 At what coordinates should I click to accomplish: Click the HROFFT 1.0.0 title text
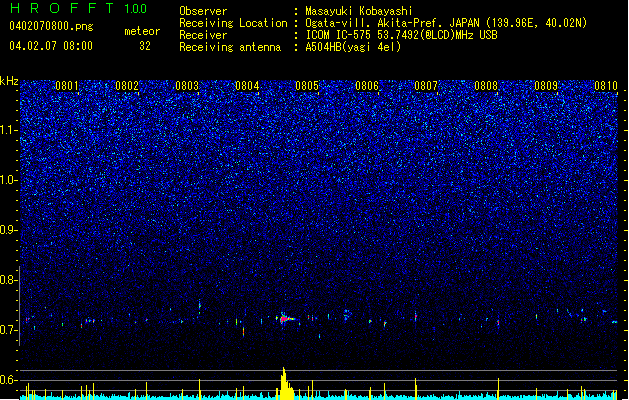tap(78, 8)
